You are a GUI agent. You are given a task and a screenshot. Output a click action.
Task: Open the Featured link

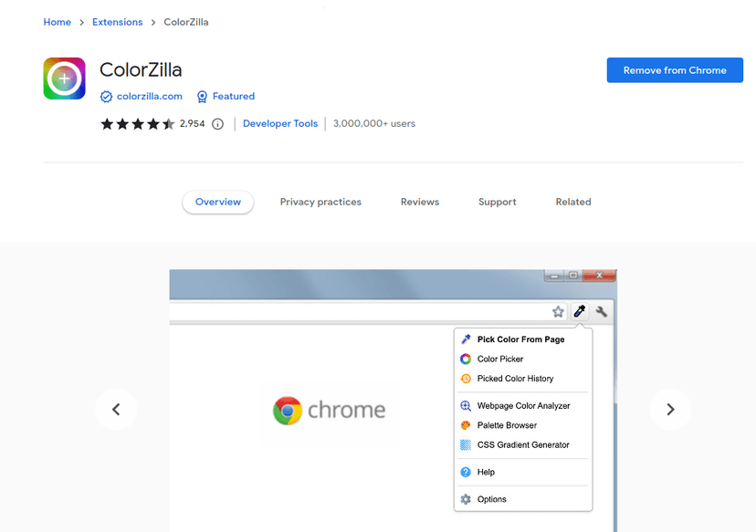[234, 97]
